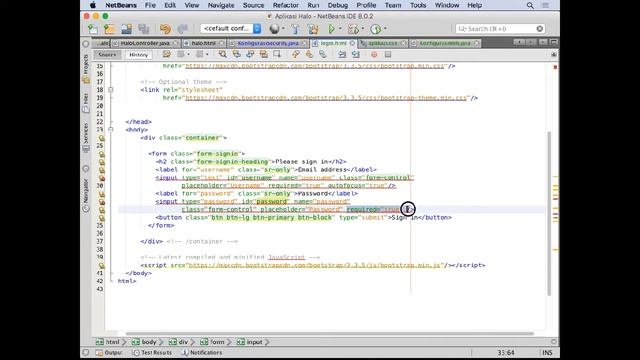Switch to the HaloController.java tab
The height and width of the screenshot is (360, 640).
click(x=145, y=43)
